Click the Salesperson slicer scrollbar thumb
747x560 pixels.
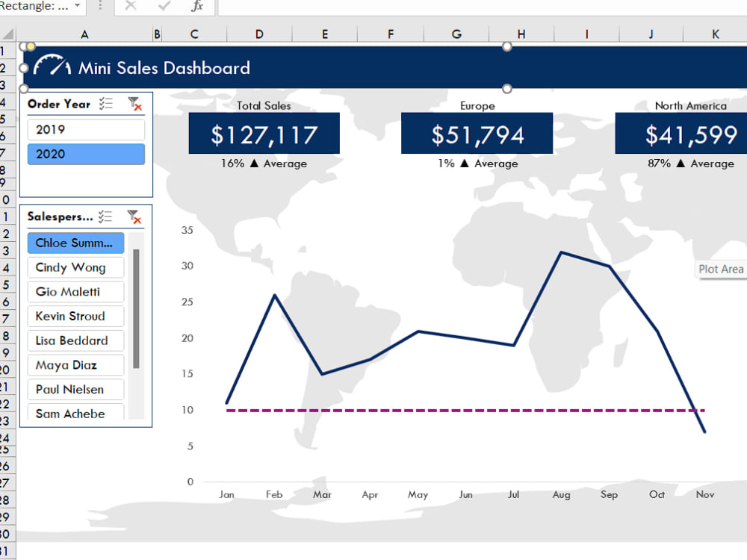[136, 308]
